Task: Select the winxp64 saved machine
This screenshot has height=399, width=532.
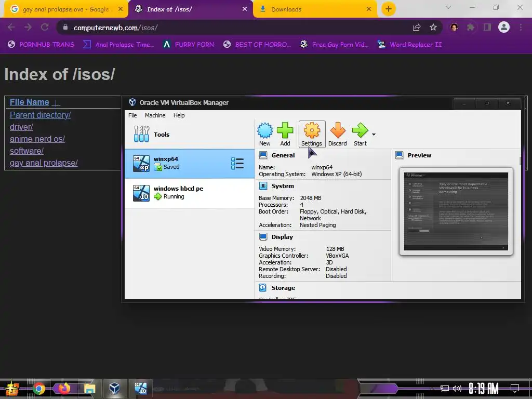Action: coord(190,164)
